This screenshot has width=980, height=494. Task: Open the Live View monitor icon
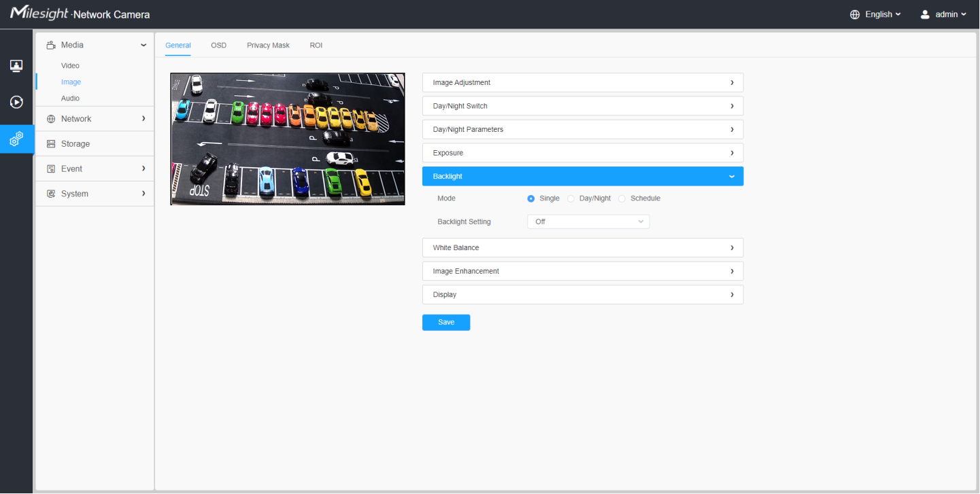coord(16,66)
